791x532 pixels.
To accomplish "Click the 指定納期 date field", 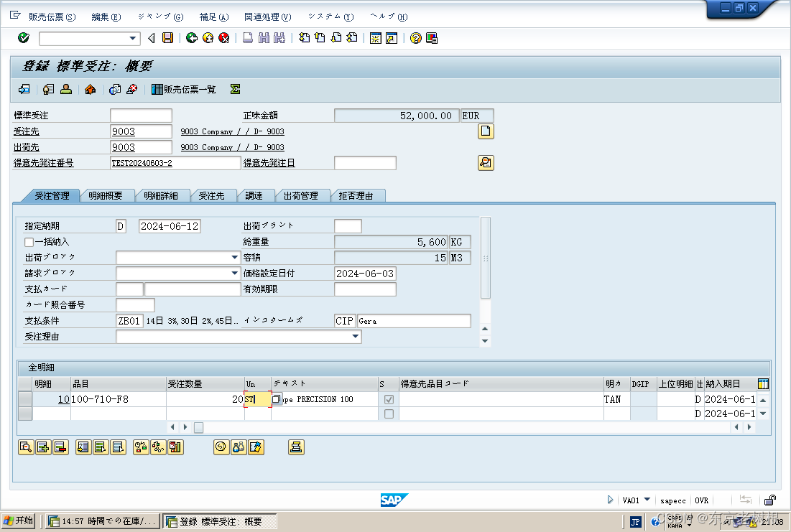I will tap(170, 226).
